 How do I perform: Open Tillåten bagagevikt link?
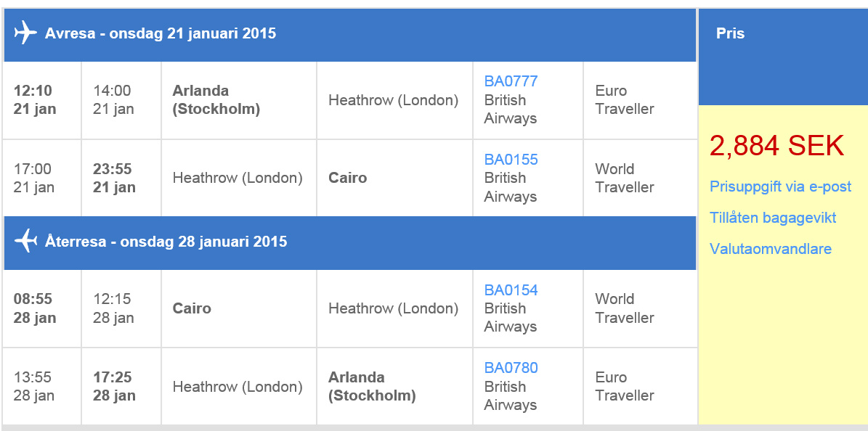coord(773,218)
